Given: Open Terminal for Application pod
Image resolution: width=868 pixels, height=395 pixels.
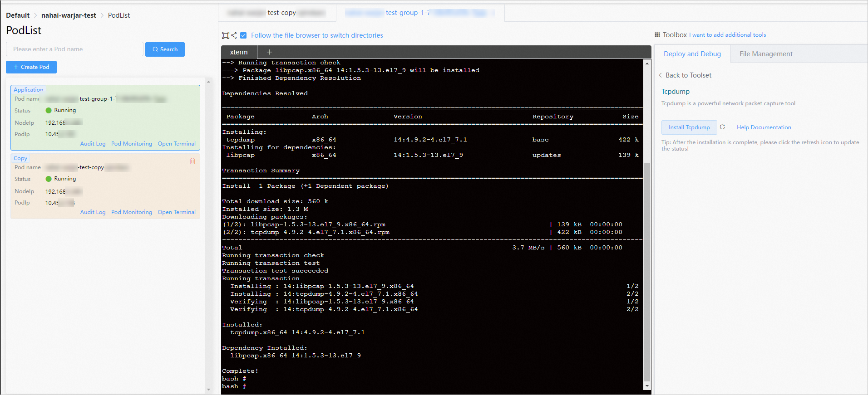Looking at the screenshot, I should tap(177, 144).
